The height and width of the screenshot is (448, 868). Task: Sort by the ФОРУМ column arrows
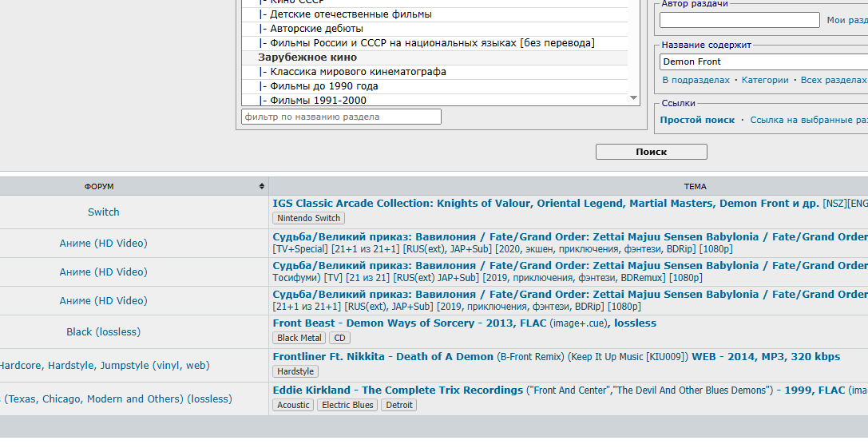click(x=262, y=187)
